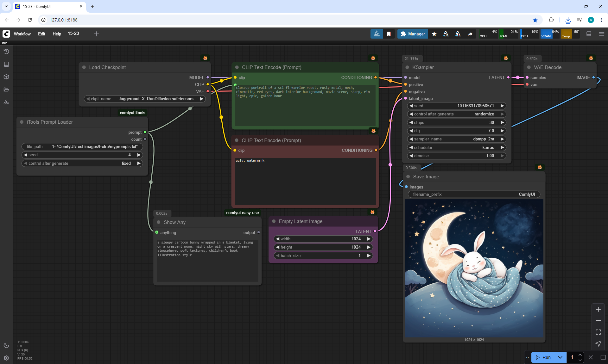The image size is (608, 364).
Task: Open the Workflow menu
Action: click(x=22, y=34)
